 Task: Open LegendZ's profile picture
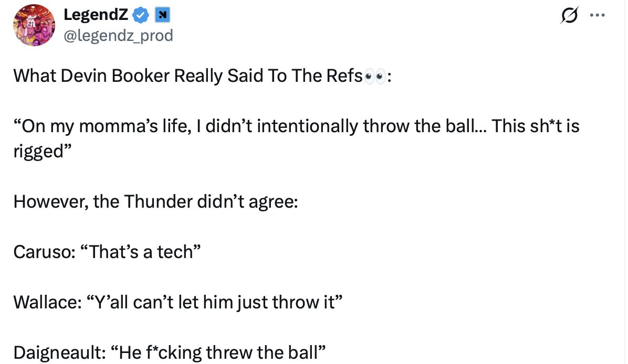coord(33,25)
